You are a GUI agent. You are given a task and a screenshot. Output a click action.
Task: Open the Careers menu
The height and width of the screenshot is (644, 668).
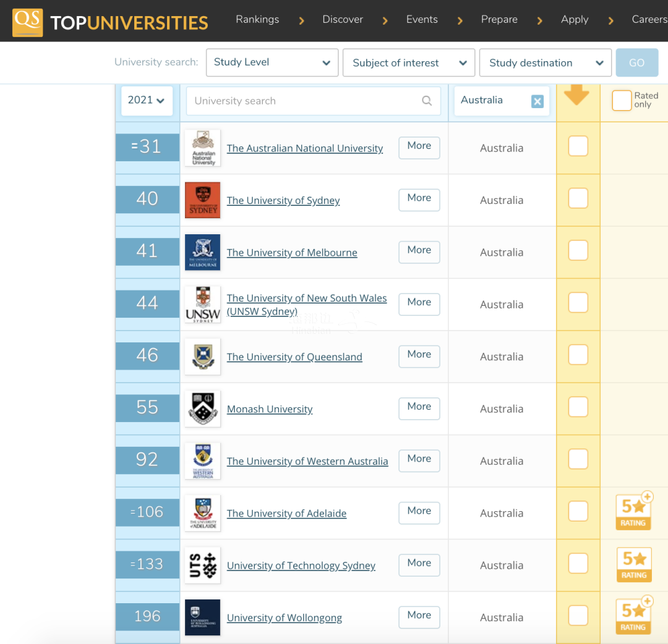point(649,20)
